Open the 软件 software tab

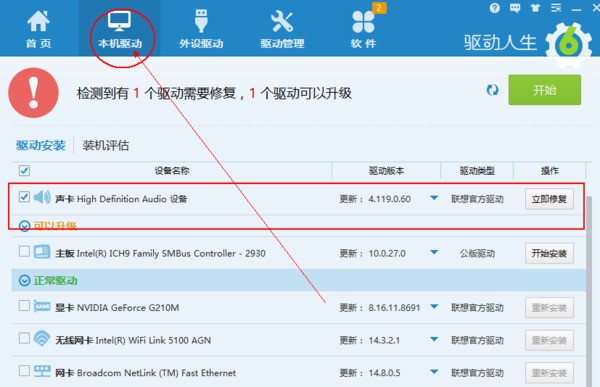pyautogui.click(x=363, y=29)
